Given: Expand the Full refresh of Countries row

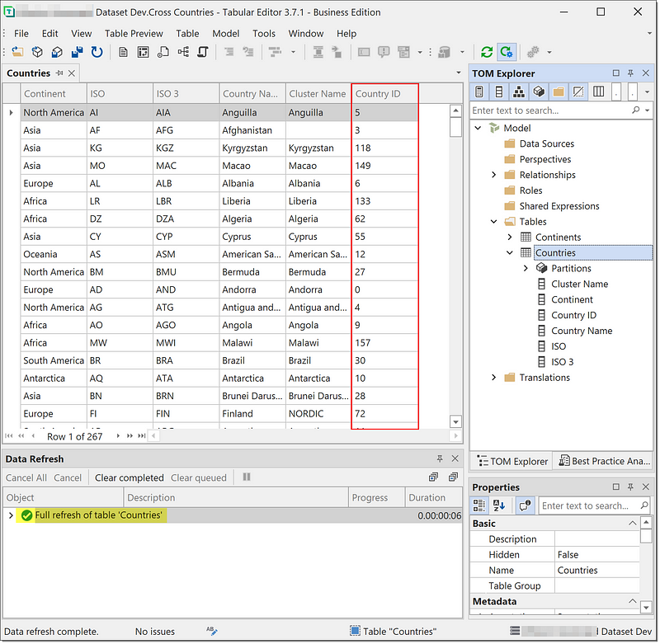Looking at the screenshot, I should [x=11, y=515].
